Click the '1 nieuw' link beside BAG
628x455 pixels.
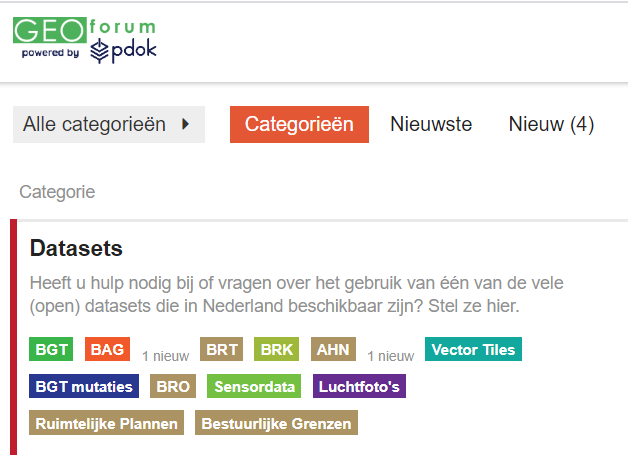tap(165, 355)
